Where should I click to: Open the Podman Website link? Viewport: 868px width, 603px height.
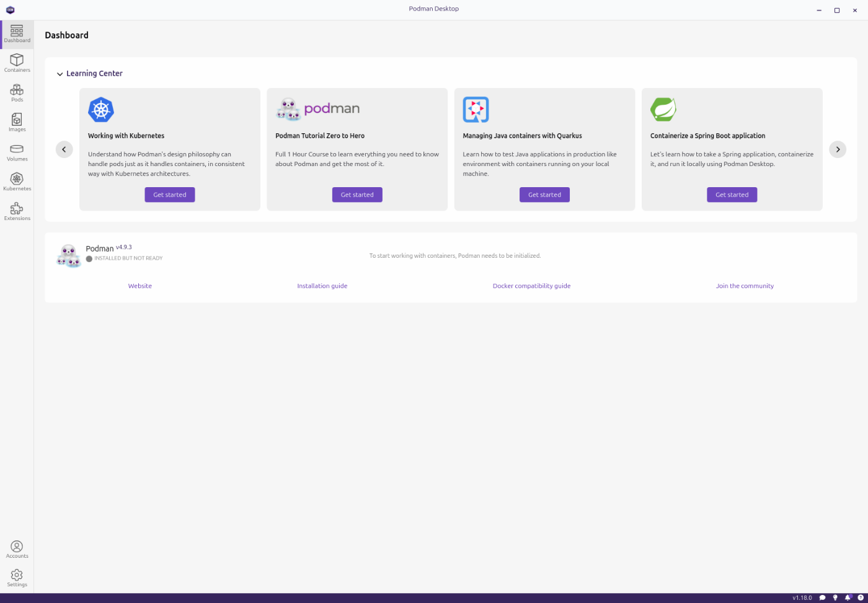[140, 286]
